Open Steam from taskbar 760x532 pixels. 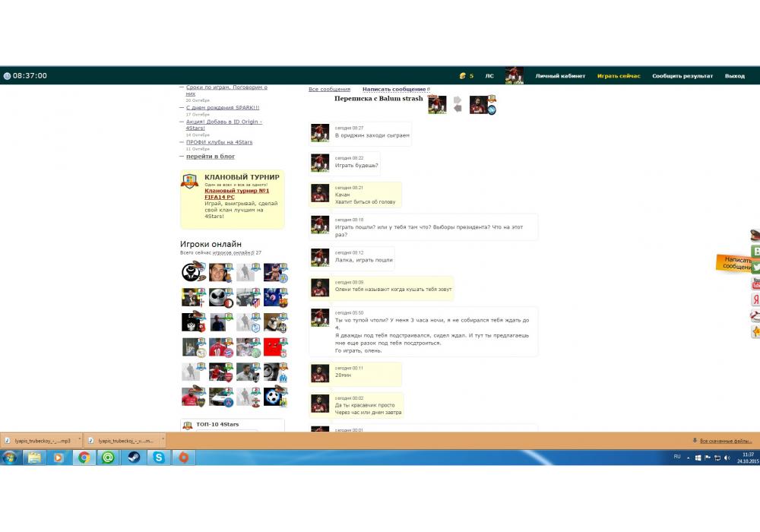135,458
